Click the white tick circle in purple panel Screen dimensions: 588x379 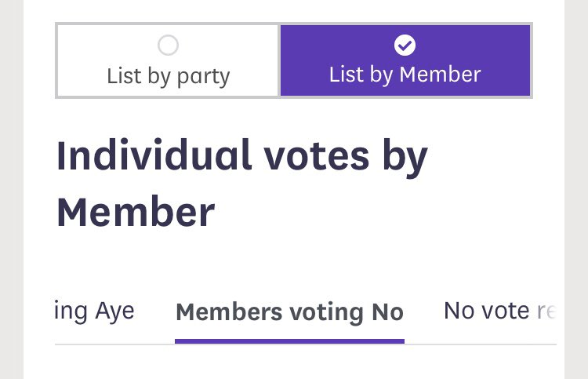point(405,45)
